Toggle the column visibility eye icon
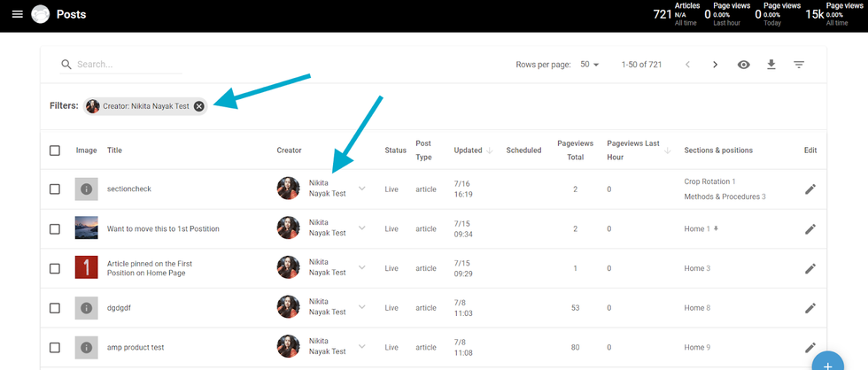Screen dimensions: 868x370 click(744, 65)
